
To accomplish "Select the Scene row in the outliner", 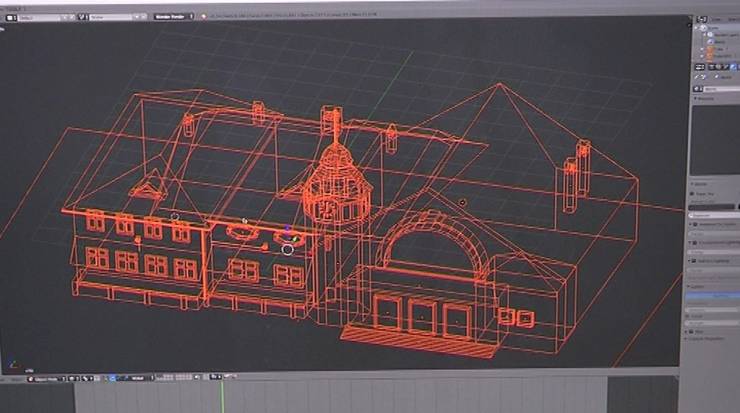I will click(713, 28).
